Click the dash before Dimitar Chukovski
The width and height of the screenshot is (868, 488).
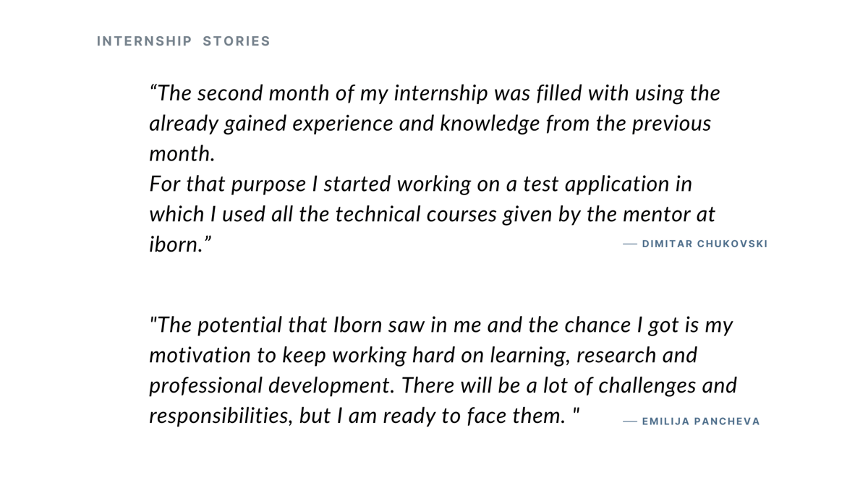point(630,244)
